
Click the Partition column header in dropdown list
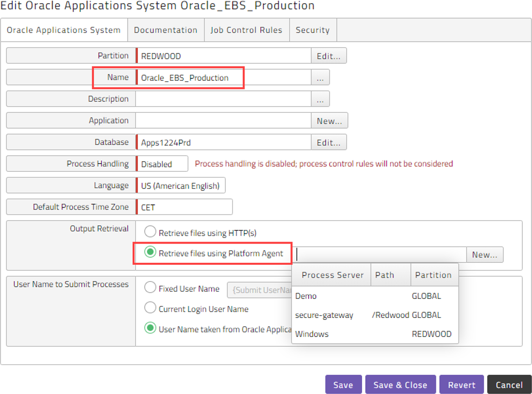pyautogui.click(x=435, y=275)
